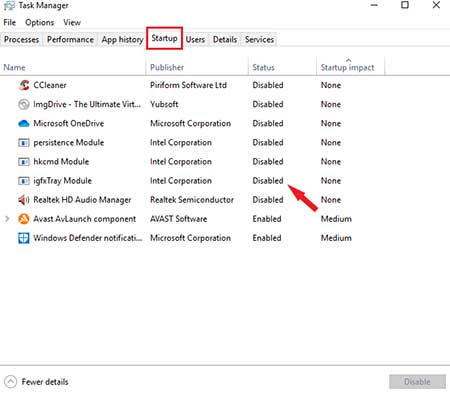Switch to the Services tab
Screen dimensions: 450x397
pyautogui.click(x=259, y=39)
